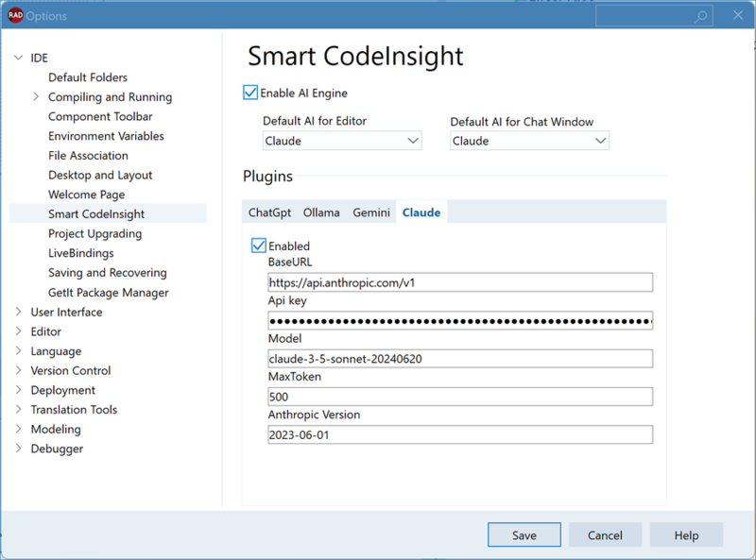Close the Options dialog with the X button
This screenshot has width=756, height=560.
(738, 15)
